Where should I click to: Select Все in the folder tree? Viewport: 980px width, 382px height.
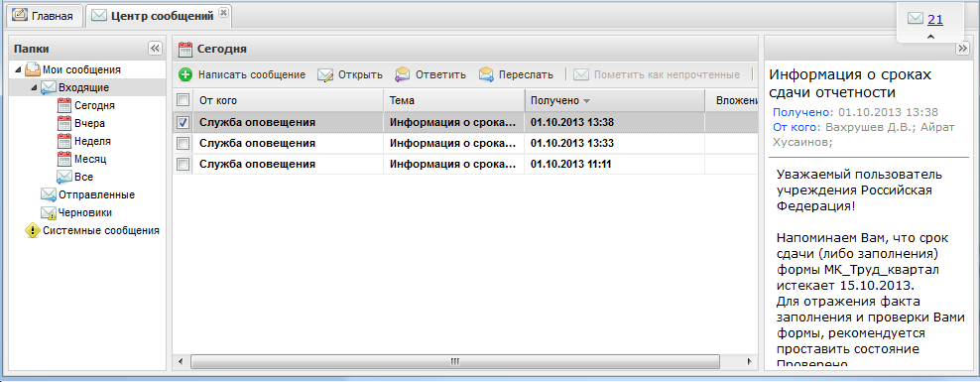click(x=83, y=177)
